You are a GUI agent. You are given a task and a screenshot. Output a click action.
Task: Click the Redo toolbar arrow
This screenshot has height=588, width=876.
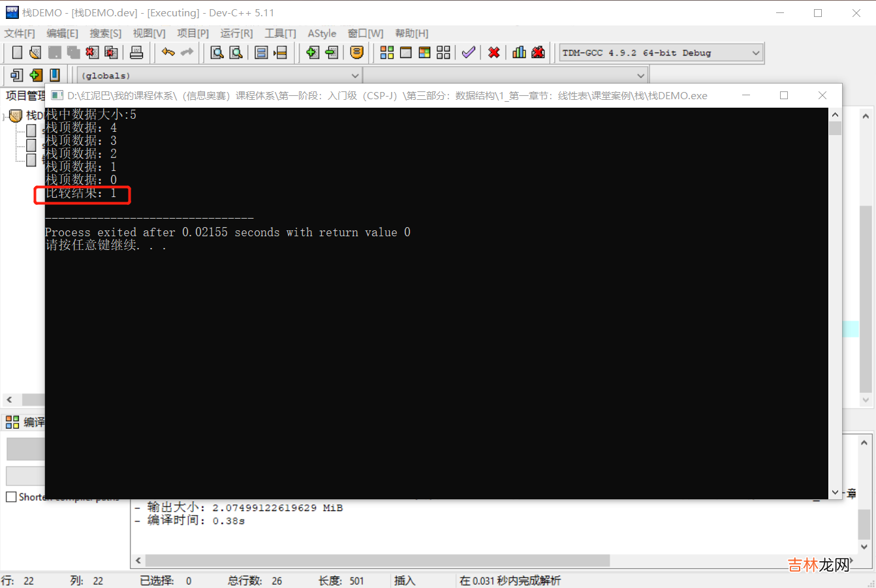187,52
